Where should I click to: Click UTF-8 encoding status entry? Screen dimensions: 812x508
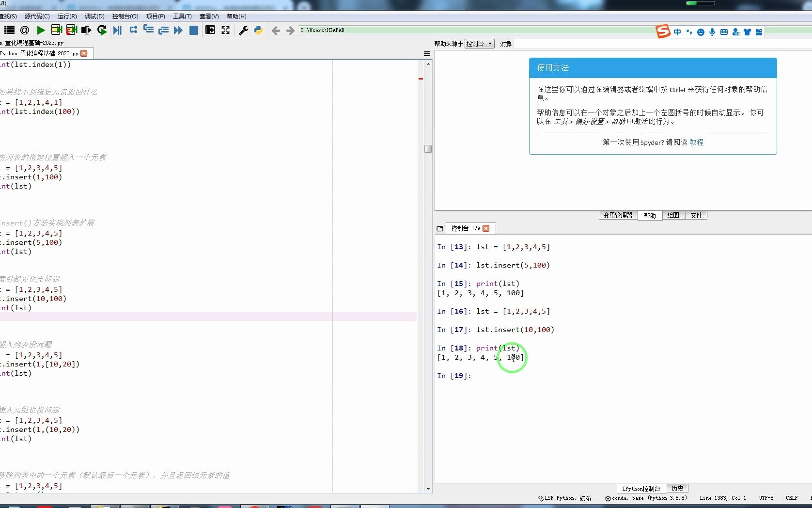[766, 498]
